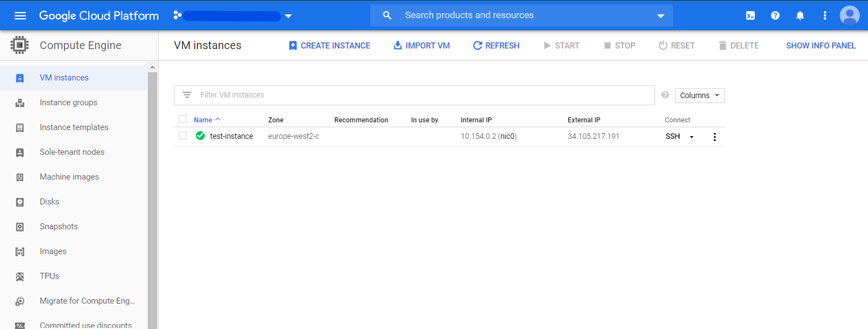The image size is (868, 329).
Task: Open the top-bar settings and utilities menu
Action: point(825,15)
